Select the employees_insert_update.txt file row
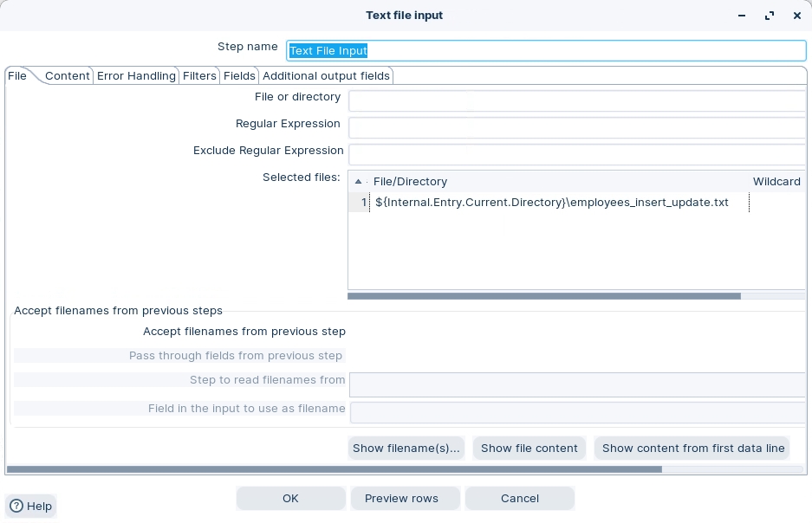 [x=551, y=203]
